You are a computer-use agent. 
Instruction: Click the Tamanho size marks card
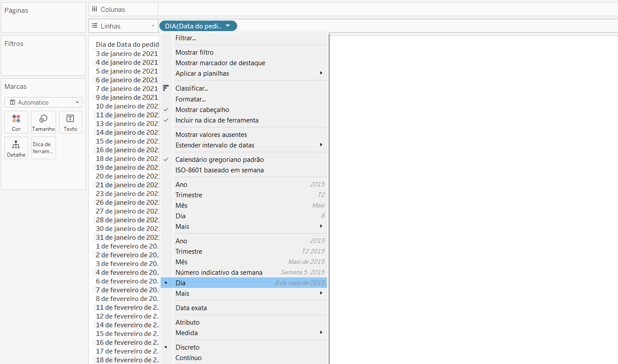pos(43,122)
